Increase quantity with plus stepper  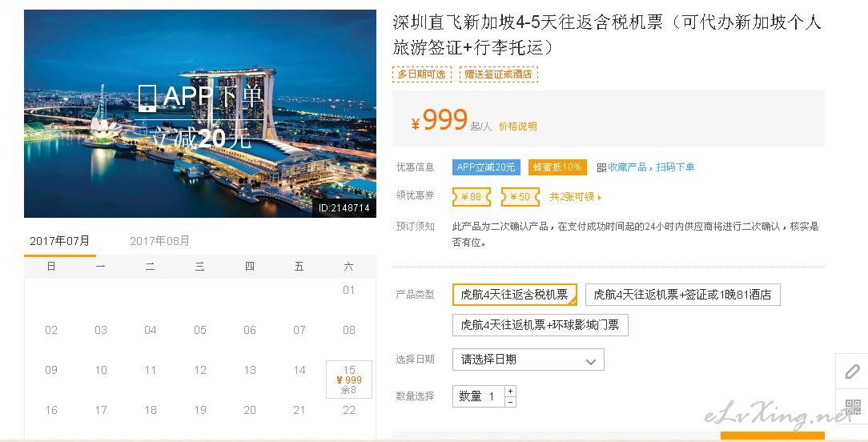coord(511,391)
